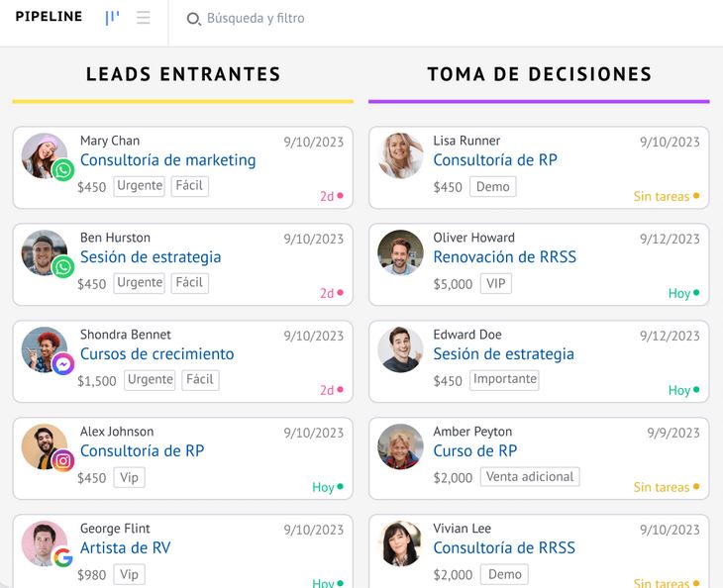This screenshot has height=588, width=723.
Task: Click Urgente tag on Mary Chan card
Action: [x=140, y=186]
